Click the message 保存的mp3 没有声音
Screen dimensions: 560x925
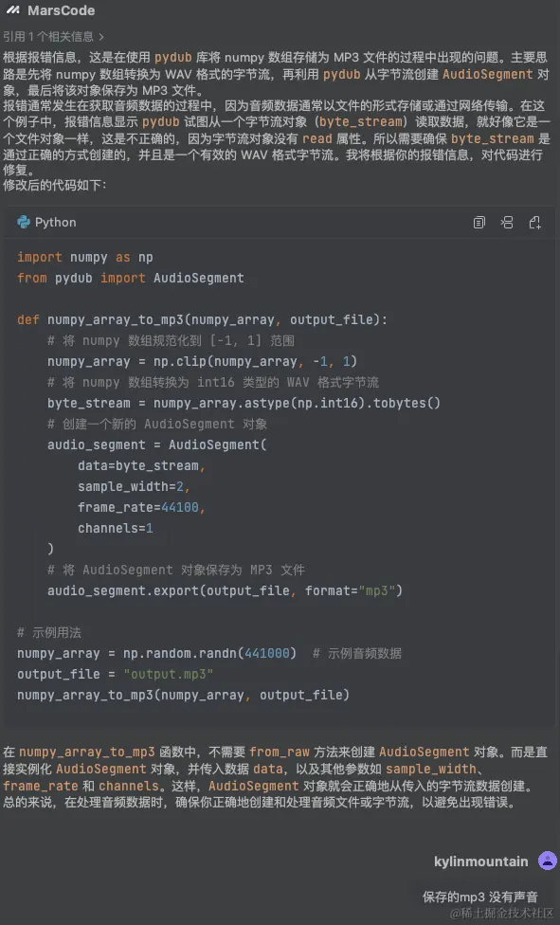[479, 897]
